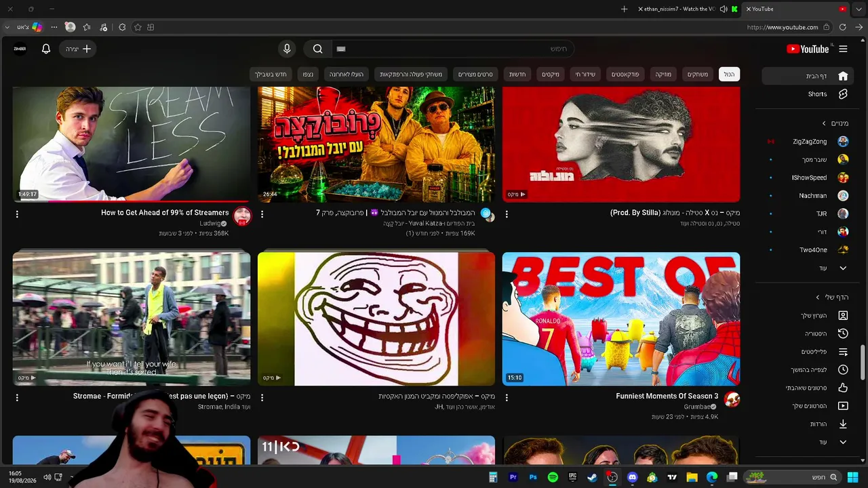Click the YouTube search input field
Image resolution: width=868 pixels, height=488 pixels.
452,49
